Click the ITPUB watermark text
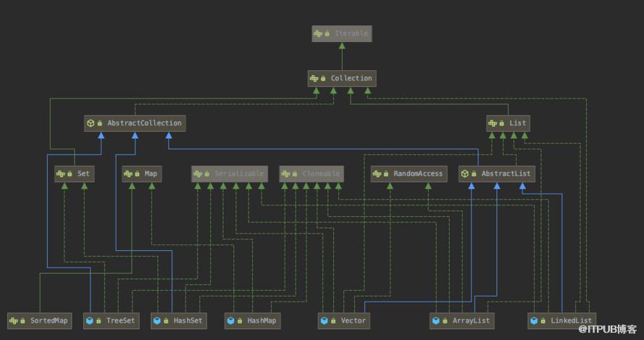Viewport: 644px width, 340px height. coord(608,329)
